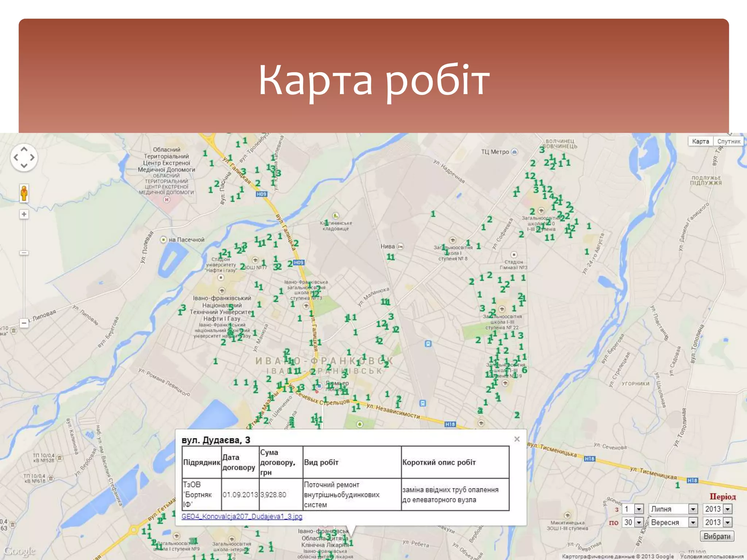The height and width of the screenshot is (560, 747).
Task: Click the Микитинецька ЗОШ school marker icon
Action: click(x=568, y=516)
